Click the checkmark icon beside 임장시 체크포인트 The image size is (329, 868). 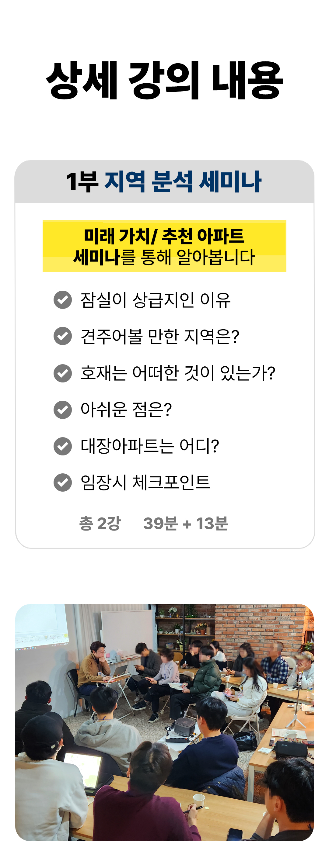63,482
